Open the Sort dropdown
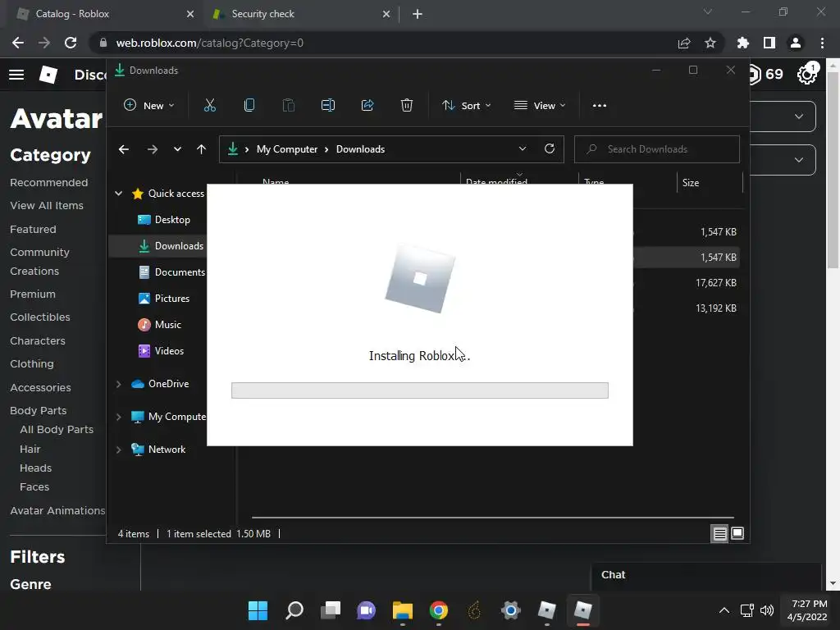840x630 pixels. coord(466,106)
